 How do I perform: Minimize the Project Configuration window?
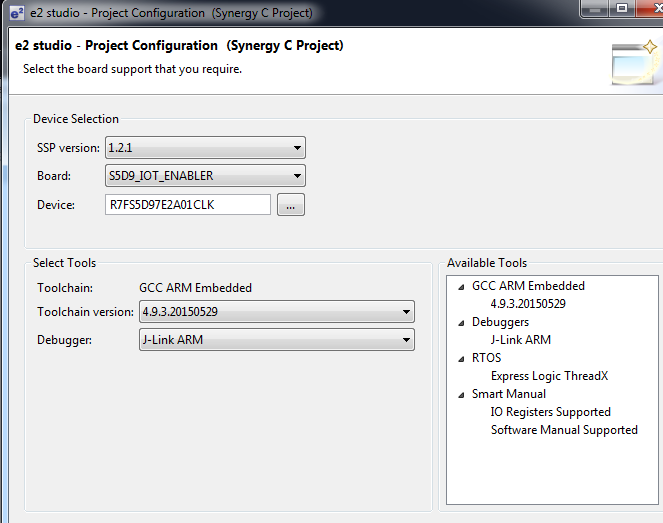[595, 8]
